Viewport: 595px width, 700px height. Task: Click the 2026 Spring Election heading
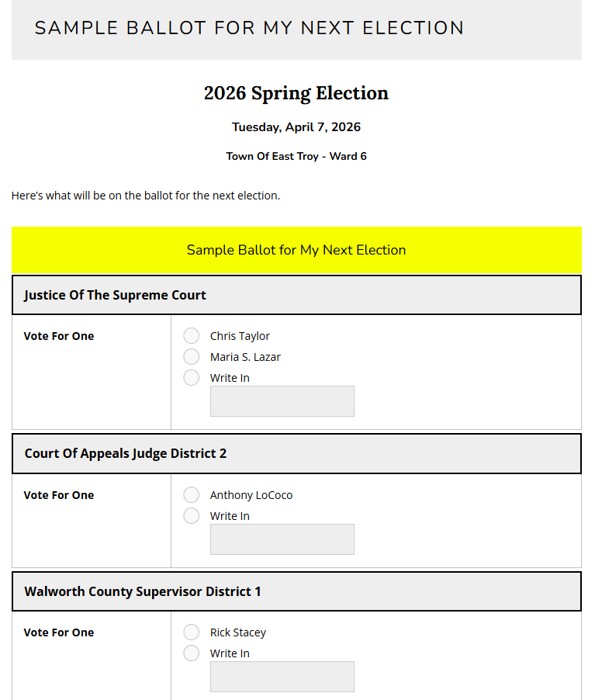coord(296,93)
